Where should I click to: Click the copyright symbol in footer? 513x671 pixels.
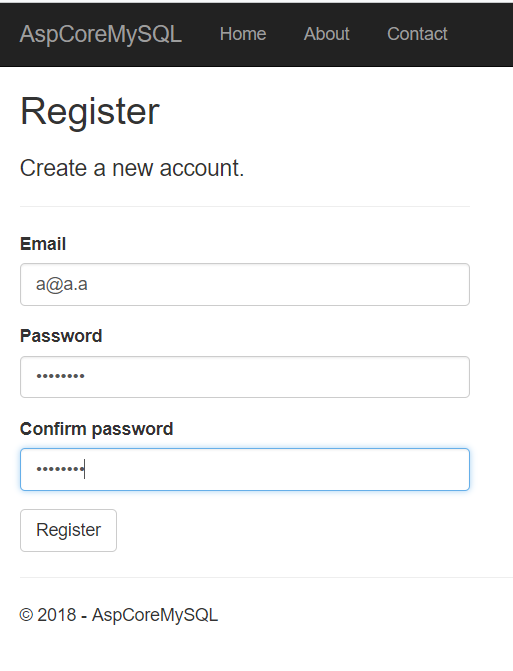coord(26,615)
